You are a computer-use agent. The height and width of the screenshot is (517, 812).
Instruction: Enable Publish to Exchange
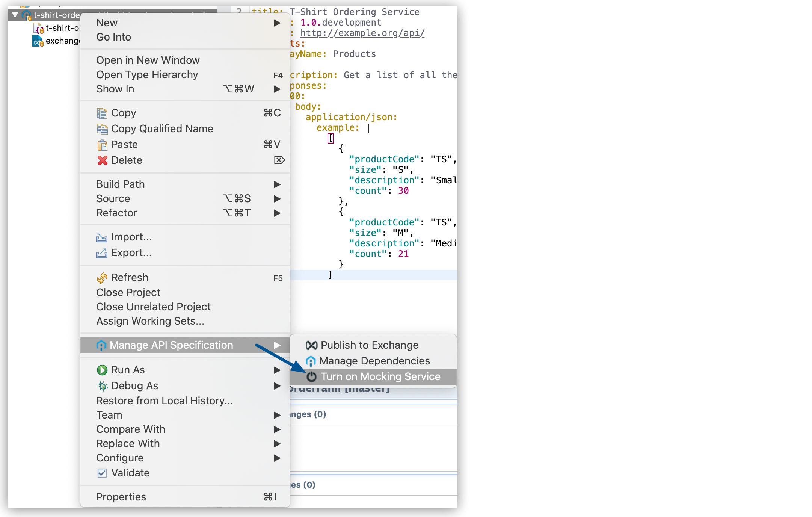(x=369, y=345)
